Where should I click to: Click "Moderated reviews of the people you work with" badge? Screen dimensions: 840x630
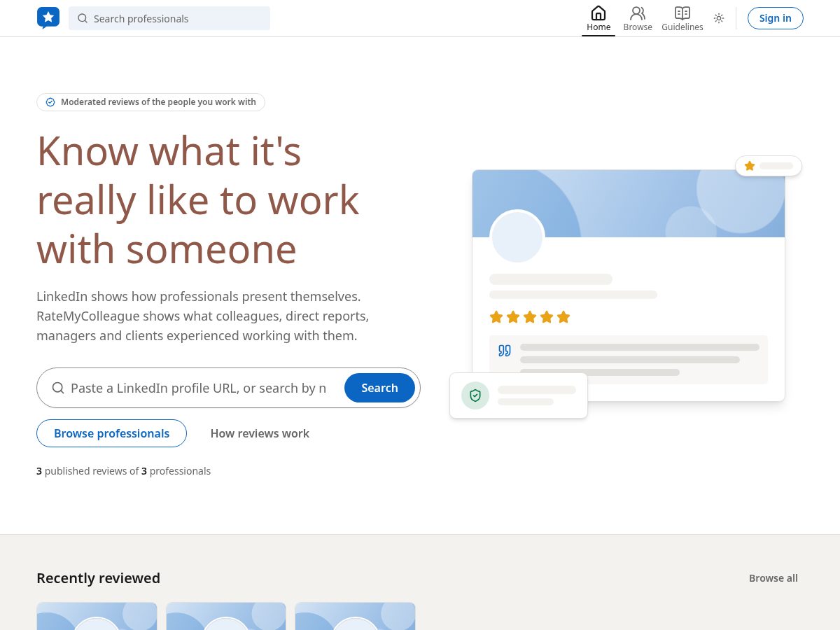click(x=150, y=102)
